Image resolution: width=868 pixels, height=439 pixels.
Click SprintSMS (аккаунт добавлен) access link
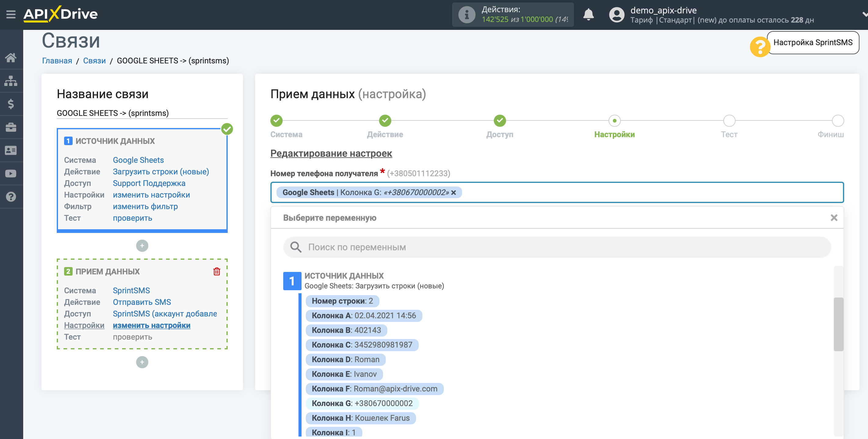pyautogui.click(x=165, y=313)
